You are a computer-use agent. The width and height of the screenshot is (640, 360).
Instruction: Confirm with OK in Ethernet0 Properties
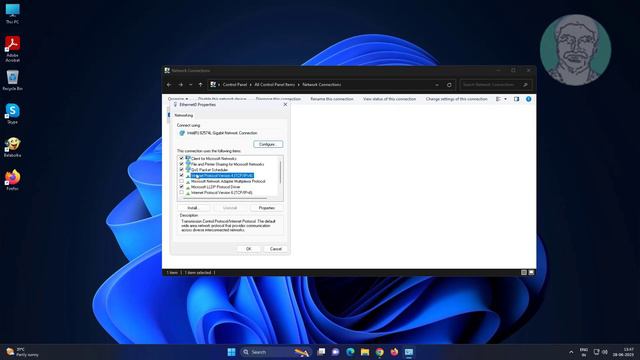click(248, 249)
